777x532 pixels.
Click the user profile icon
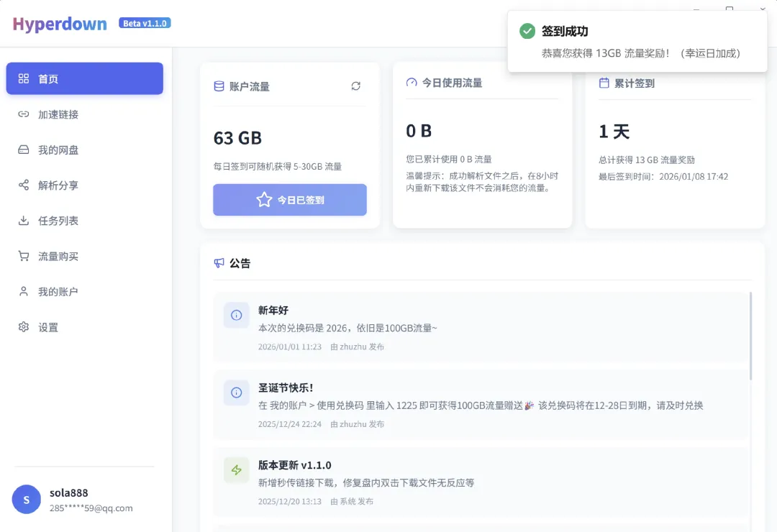(23, 292)
